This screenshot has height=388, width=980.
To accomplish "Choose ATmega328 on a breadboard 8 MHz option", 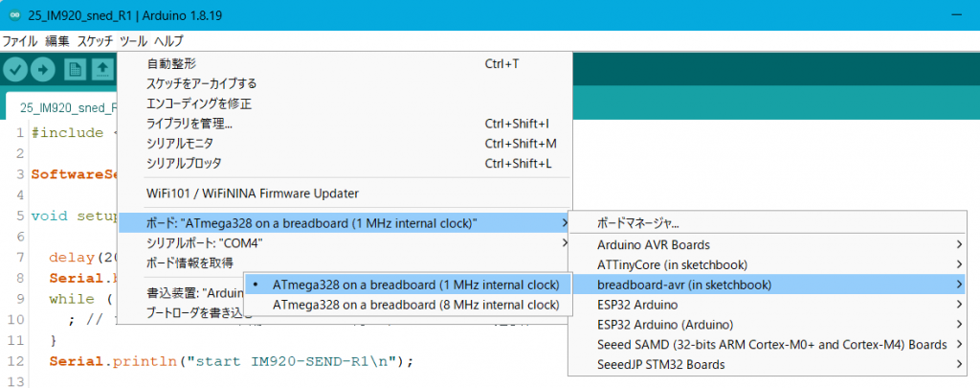I will (x=415, y=305).
